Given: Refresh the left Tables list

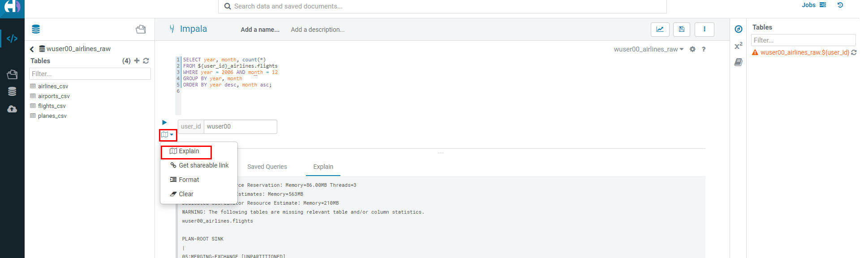Looking at the screenshot, I should point(146,60).
